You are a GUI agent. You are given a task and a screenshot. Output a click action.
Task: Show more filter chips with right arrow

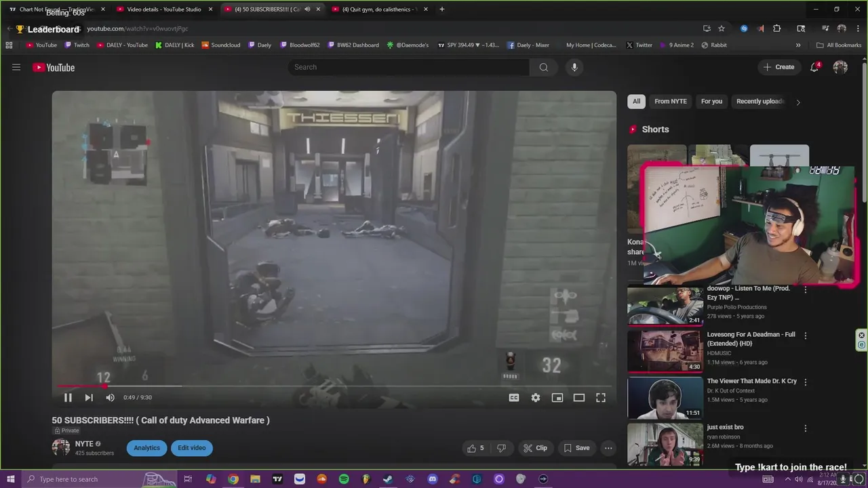point(798,102)
